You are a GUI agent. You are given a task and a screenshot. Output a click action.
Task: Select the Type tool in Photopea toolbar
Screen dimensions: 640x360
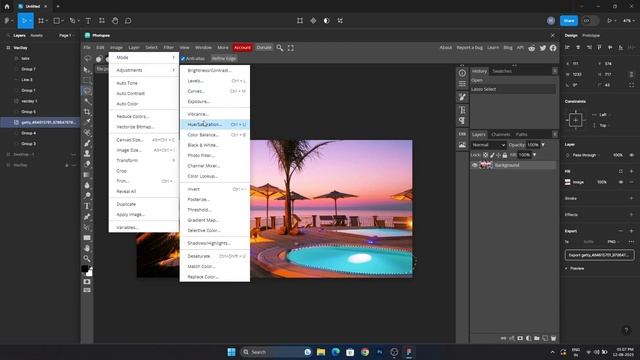point(87,206)
